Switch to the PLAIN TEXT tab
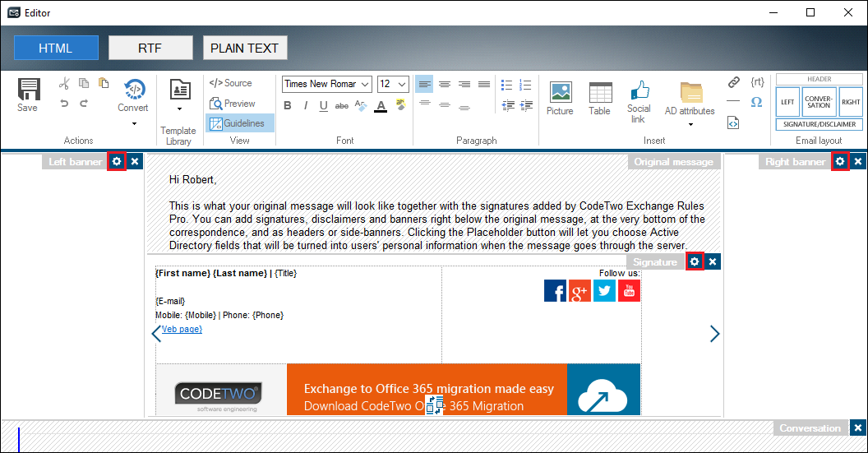 245,48
